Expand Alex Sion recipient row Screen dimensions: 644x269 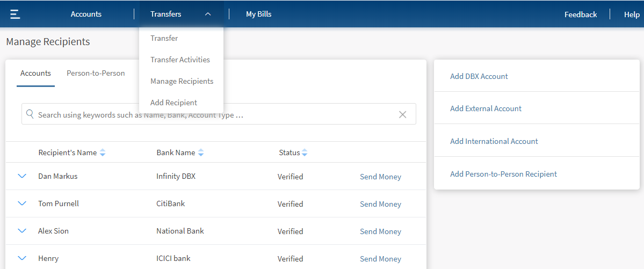point(22,231)
